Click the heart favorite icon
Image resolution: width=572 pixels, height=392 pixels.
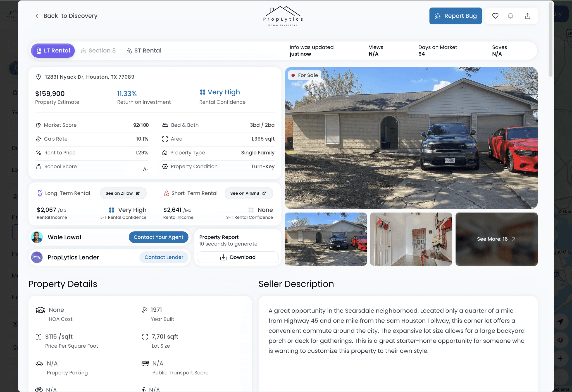tap(495, 16)
